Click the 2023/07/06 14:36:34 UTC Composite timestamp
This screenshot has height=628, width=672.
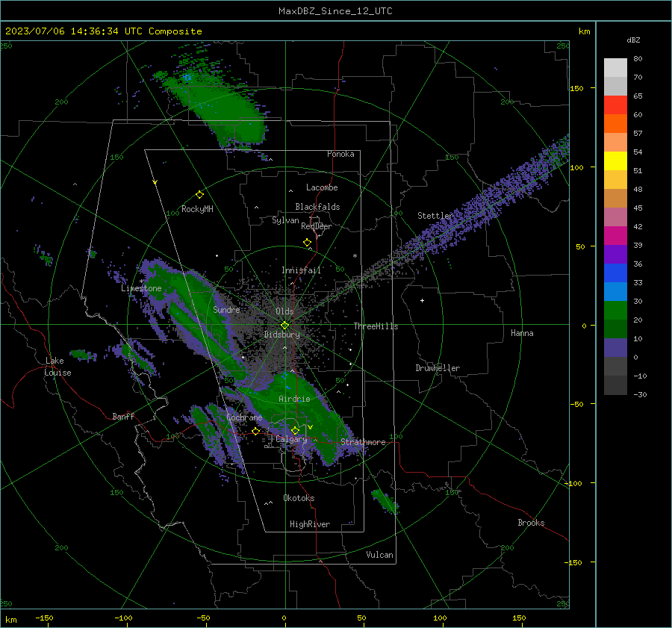(103, 31)
